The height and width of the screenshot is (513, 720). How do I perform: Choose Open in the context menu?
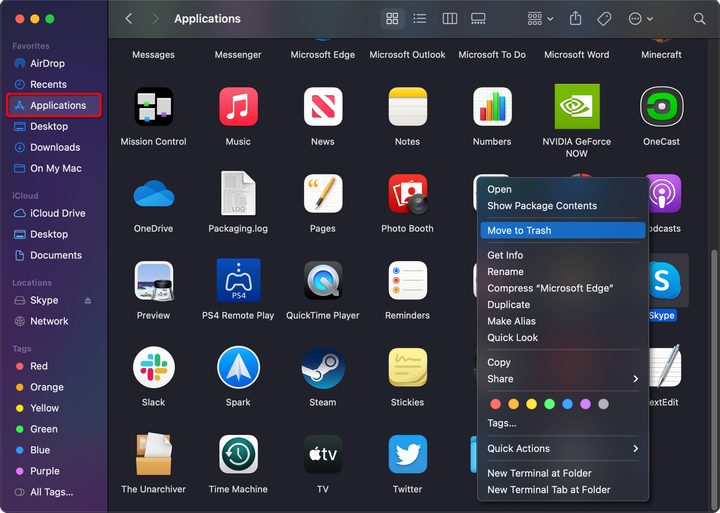click(x=562, y=189)
